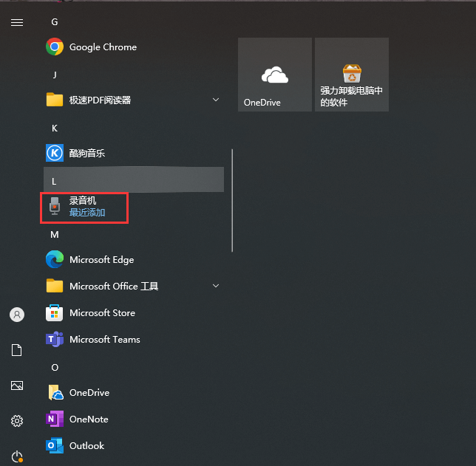Image resolution: width=476 pixels, height=466 pixels.
Task: Open the hamburger menu at top left
Action: pyautogui.click(x=16, y=22)
